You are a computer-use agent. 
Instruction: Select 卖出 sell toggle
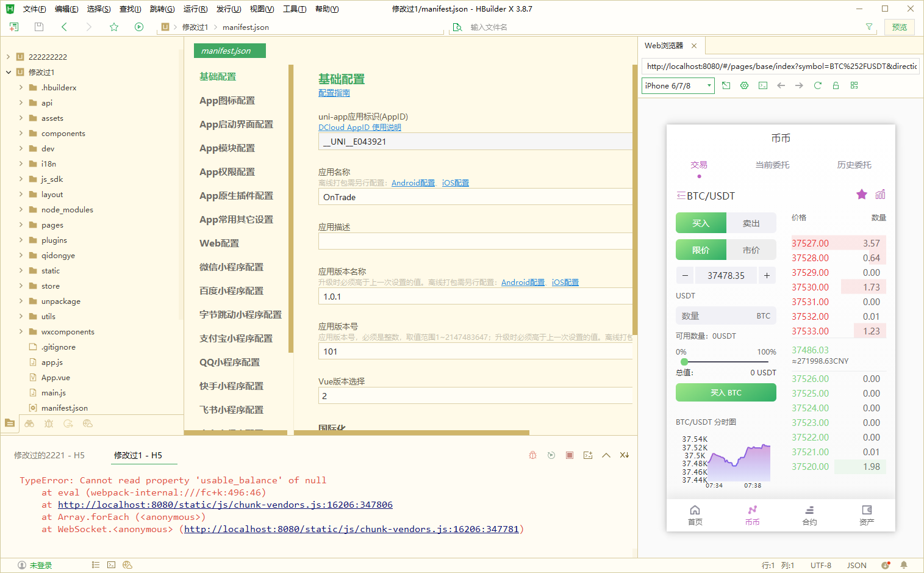pyautogui.click(x=751, y=223)
